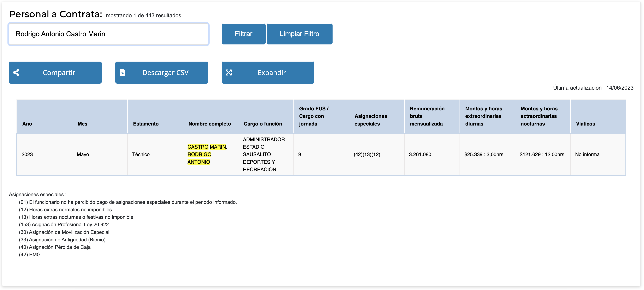Screen dimensions: 644x290
Task: Click the Filtrar button
Action: [243, 34]
